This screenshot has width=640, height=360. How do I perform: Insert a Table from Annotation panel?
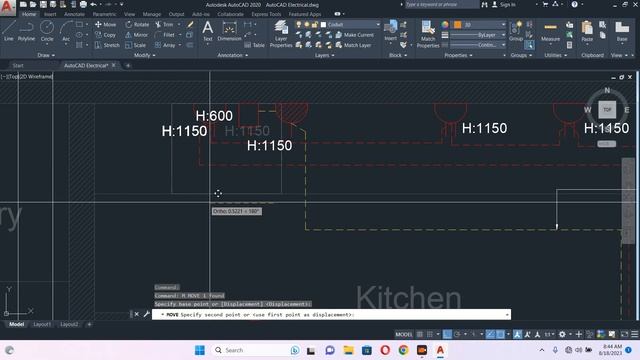coord(254,45)
